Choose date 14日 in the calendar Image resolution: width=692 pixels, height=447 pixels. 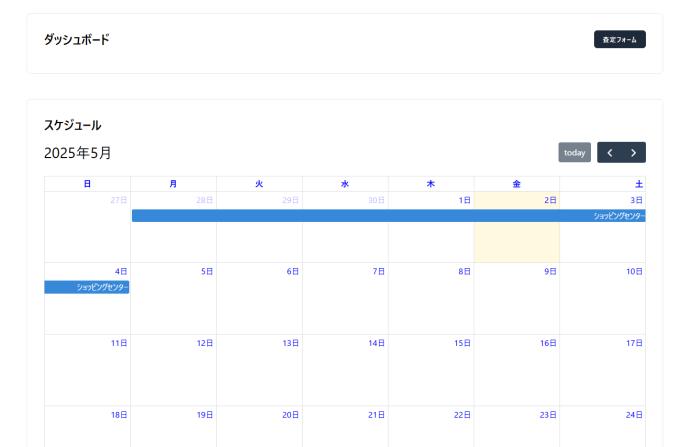click(x=376, y=343)
